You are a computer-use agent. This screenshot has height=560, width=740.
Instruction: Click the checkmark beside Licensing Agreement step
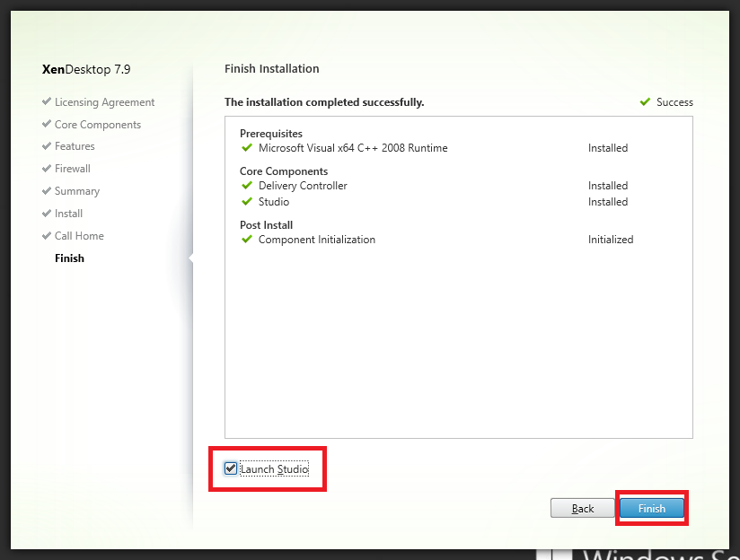(x=46, y=102)
